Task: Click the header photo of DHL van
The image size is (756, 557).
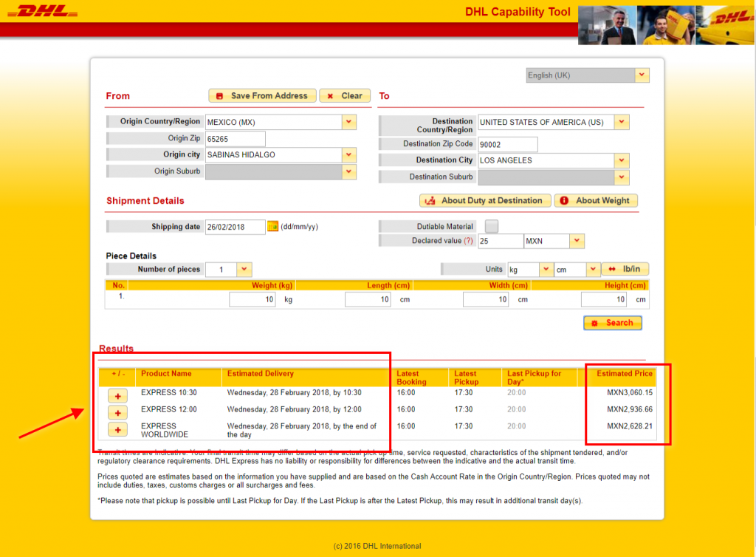Action: [725, 25]
